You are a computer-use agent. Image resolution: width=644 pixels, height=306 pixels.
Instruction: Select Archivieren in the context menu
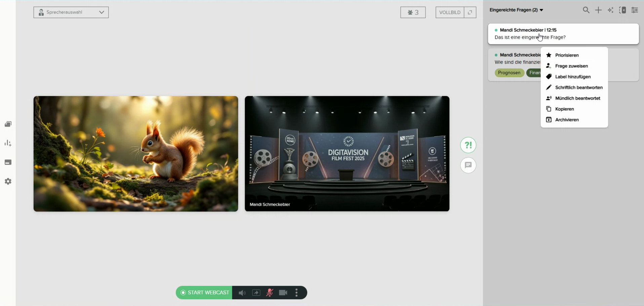coord(567,120)
